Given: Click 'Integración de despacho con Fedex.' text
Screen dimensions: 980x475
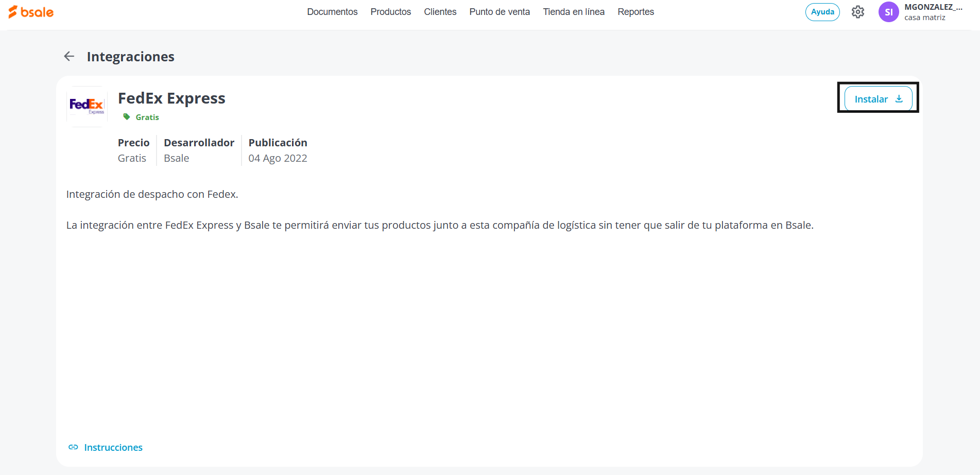Looking at the screenshot, I should (x=152, y=194).
